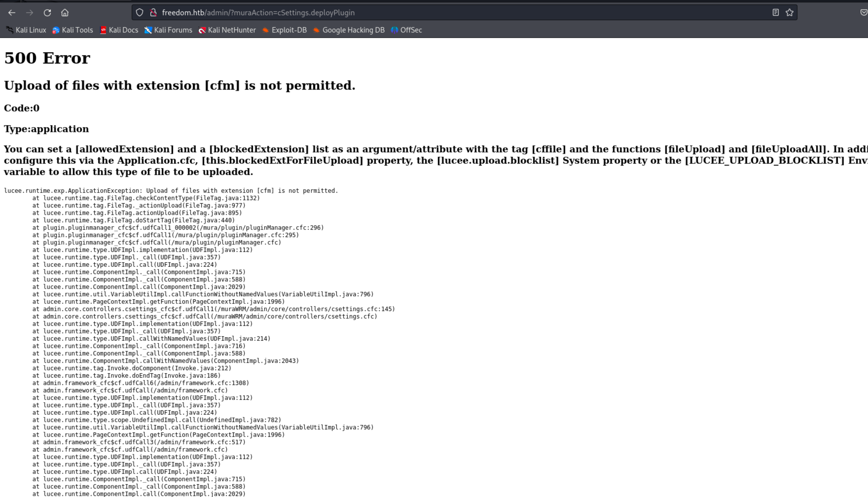The height and width of the screenshot is (497, 868).
Task: Show the insecure connection padlock info
Action: pyautogui.click(x=154, y=12)
